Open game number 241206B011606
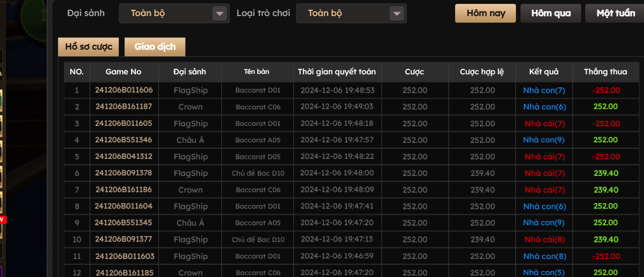Screen dimensions: 644x277 pyautogui.click(x=124, y=90)
